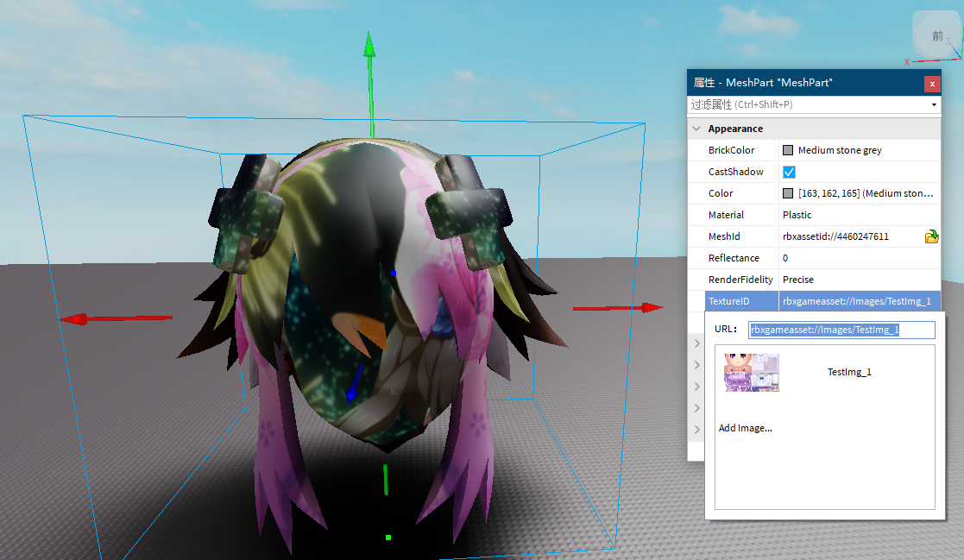The width and height of the screenshot is (964, 560).
Task: Click Add Image... in texture picker
Action: point(745,428)
